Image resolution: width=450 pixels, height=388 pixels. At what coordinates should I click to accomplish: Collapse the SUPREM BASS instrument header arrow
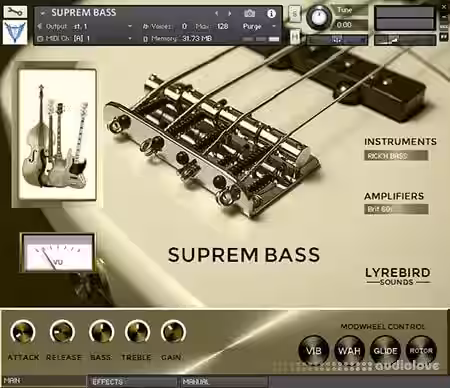pyautogui.click(x=43, y=13)
